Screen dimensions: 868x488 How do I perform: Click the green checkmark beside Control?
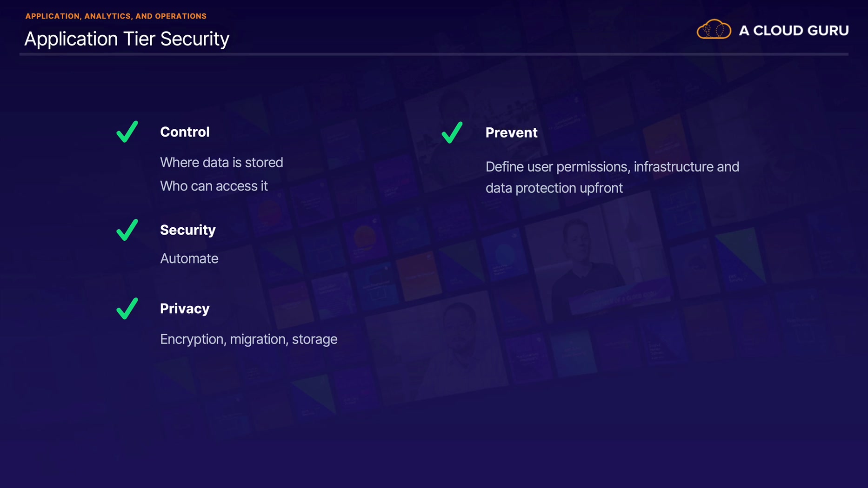pyautogui.click(x=127, y=132)
